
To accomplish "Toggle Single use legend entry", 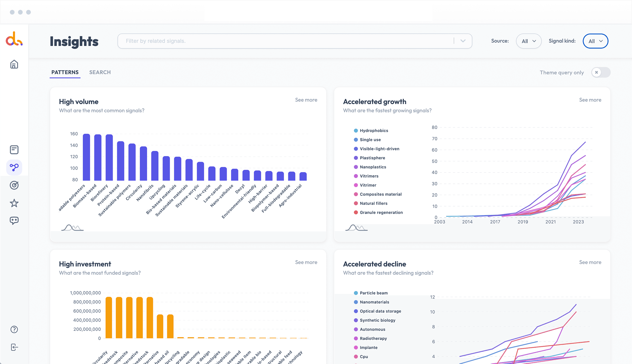I will coord(367,140).
